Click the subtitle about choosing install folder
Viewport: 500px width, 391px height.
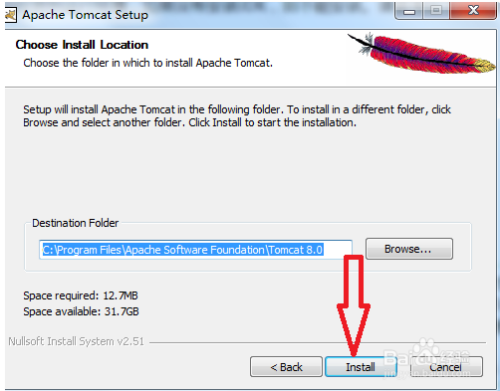coord(148,63)
